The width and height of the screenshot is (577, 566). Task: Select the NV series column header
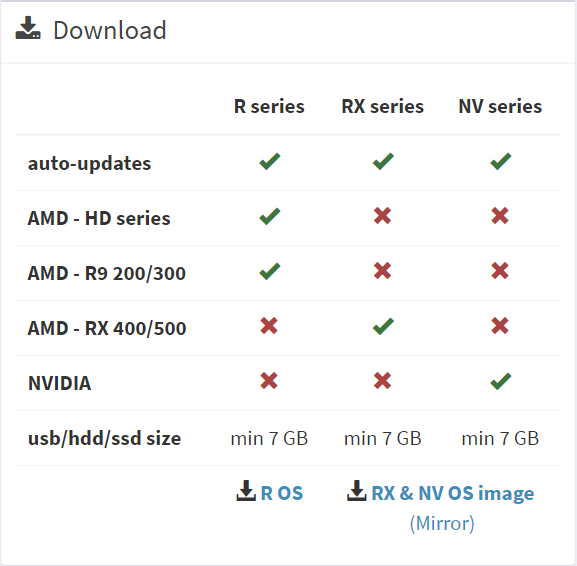(x=500, y=107)
